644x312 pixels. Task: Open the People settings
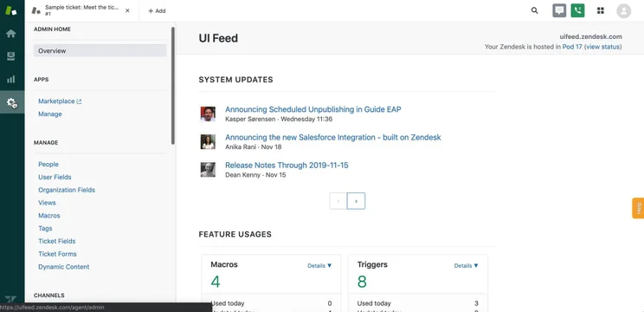(48, 164)
